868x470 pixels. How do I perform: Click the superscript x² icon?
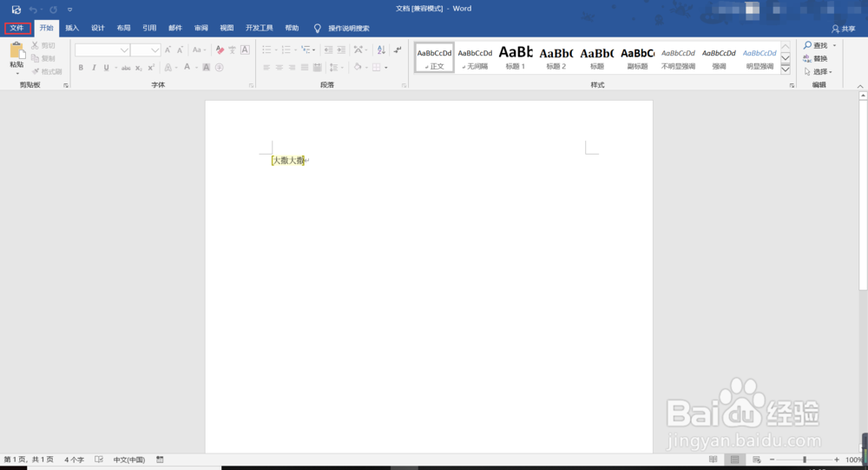[x=150, y=68]
